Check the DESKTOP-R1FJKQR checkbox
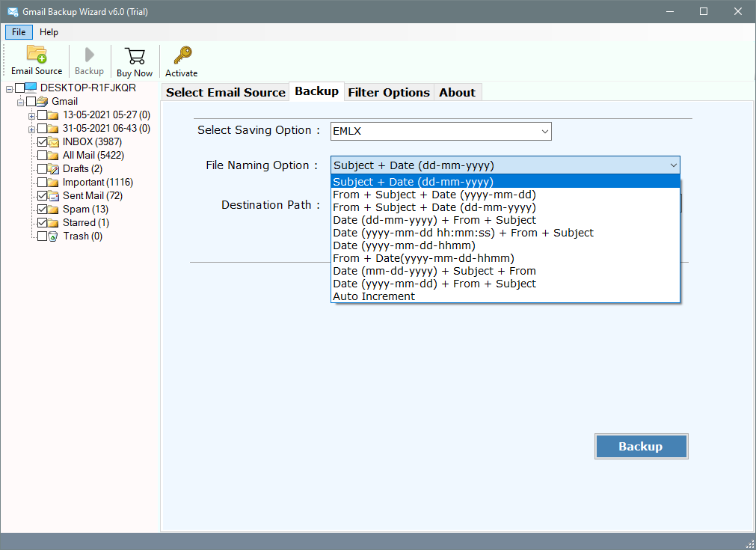The height and width of the screenshot is (550, 756). 19,88
